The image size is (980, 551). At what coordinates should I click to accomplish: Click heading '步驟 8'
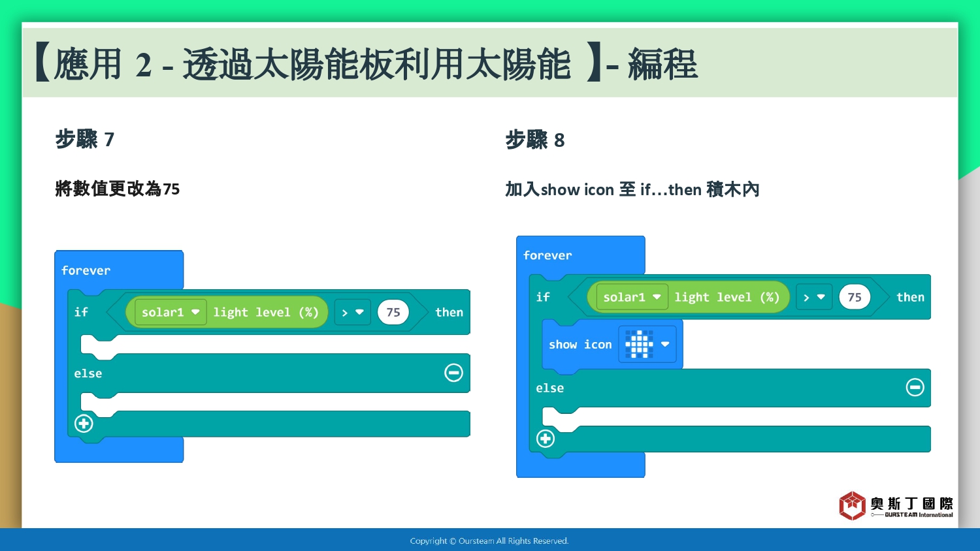[535, 140]
